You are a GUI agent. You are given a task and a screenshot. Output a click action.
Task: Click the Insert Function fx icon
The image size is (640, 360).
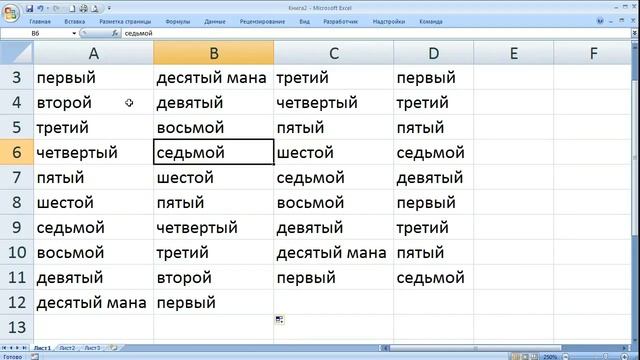pyautogui.click(x=116, y=33)
